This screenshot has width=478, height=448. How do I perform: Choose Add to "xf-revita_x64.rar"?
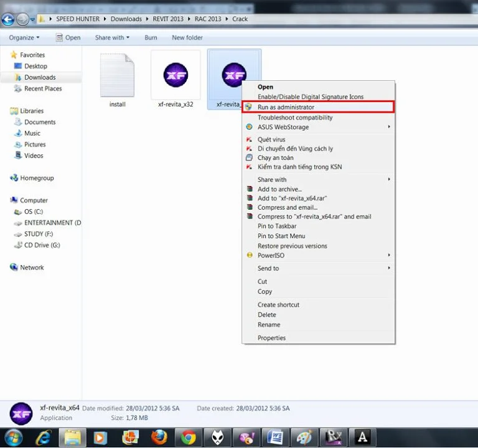[x=318, y=198]
